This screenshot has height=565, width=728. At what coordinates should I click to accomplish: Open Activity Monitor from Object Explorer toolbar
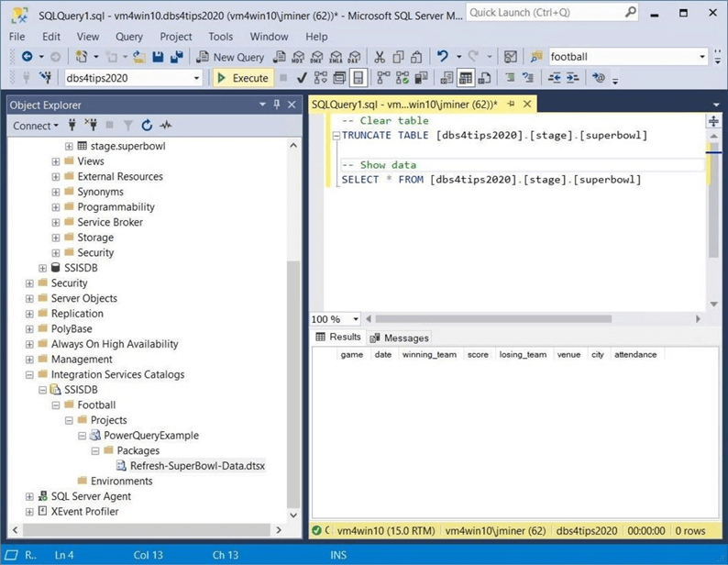[x=166, y=126]
